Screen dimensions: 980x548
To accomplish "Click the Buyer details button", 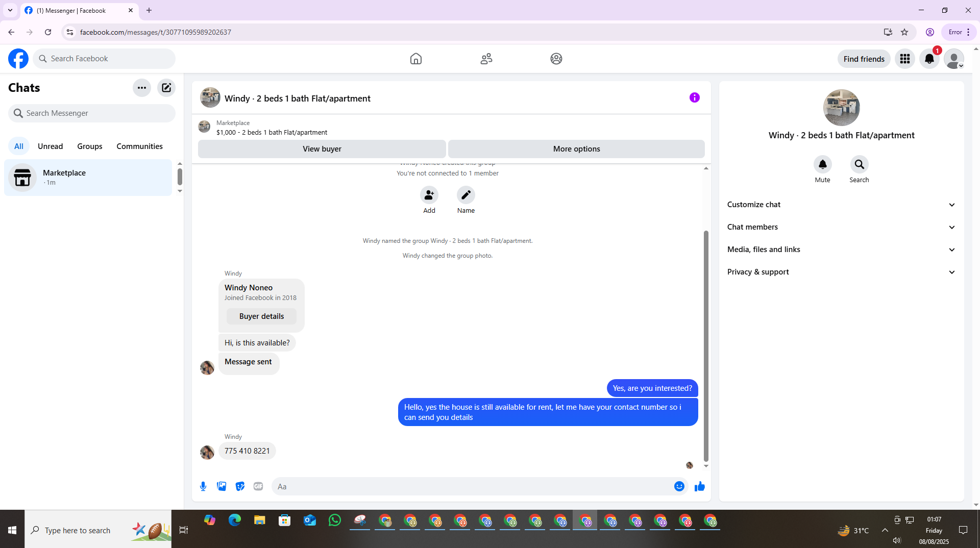I will tap(262, 316).
